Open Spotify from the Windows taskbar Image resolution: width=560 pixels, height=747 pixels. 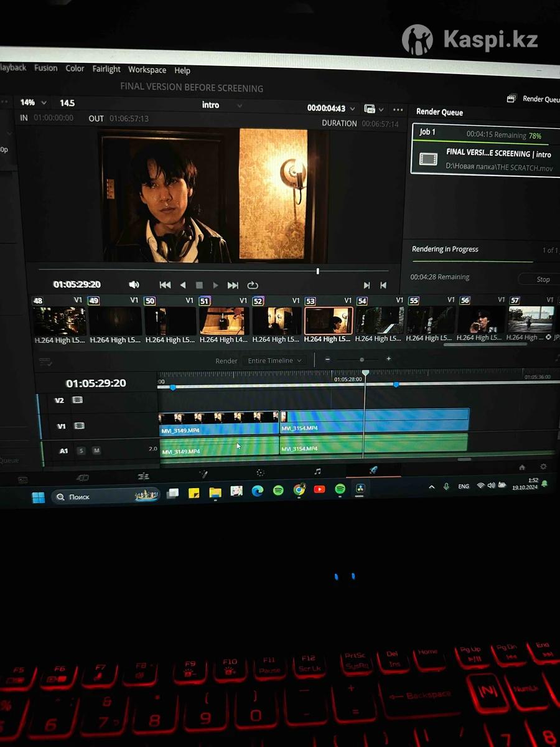tap(278, 491)
